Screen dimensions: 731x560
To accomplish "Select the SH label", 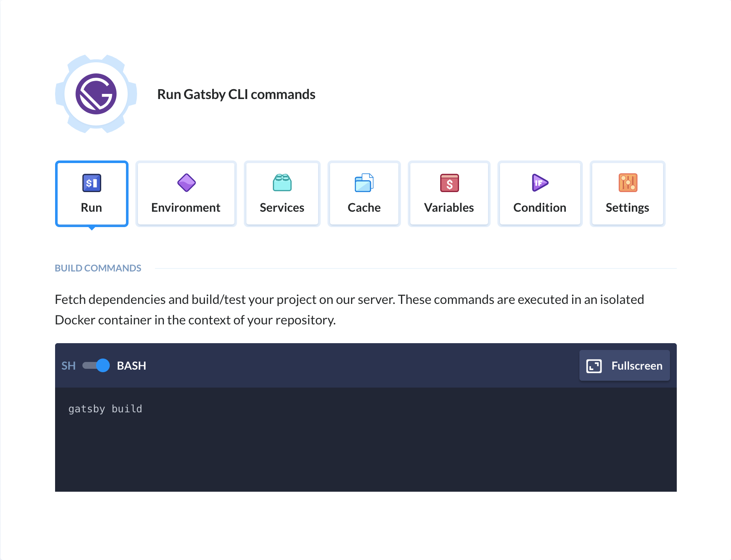I will [x=68, y=366].
